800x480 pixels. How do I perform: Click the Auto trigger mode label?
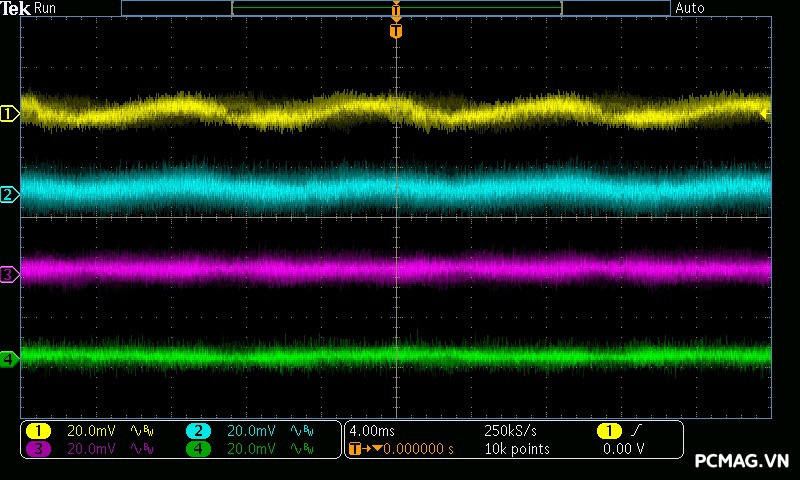point(690,8)
